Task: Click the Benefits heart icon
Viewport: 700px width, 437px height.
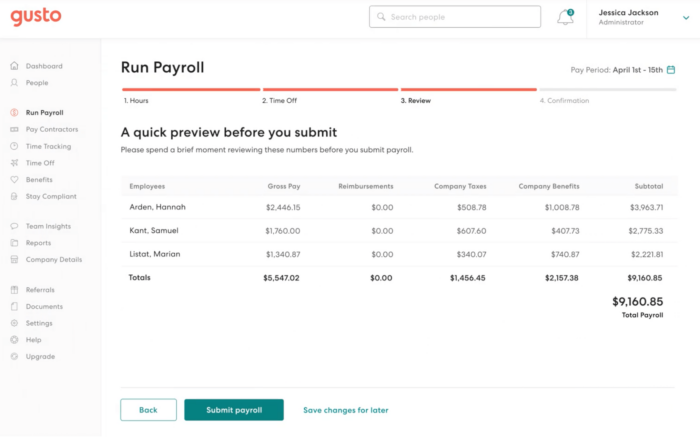Action: (14, 180)
